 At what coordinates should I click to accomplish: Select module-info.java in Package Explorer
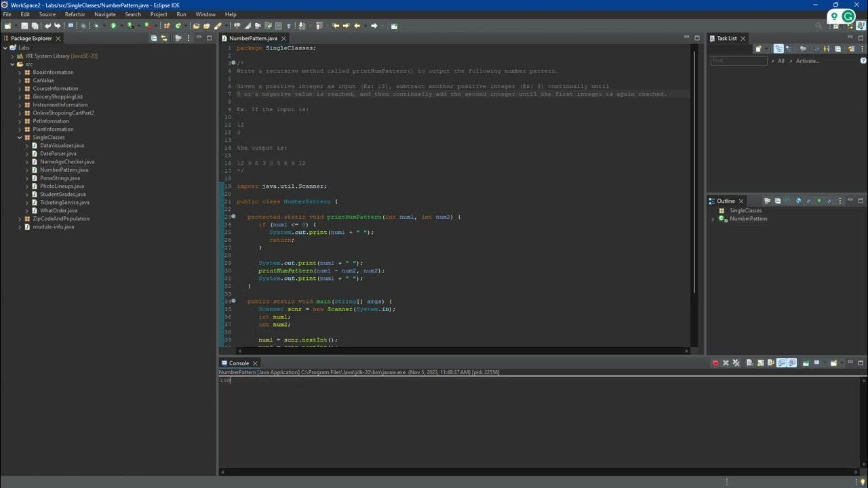click(x=53, y=227)
